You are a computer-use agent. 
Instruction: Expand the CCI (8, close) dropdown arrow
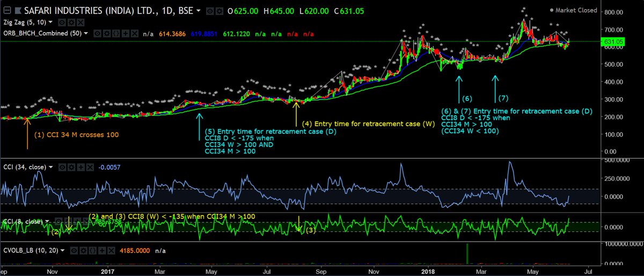(x=47, y=221)
